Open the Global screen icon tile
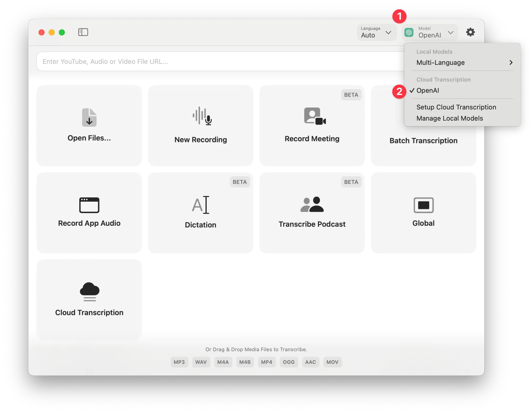Viewport: 532px width, 413px height. click(423, 205)
